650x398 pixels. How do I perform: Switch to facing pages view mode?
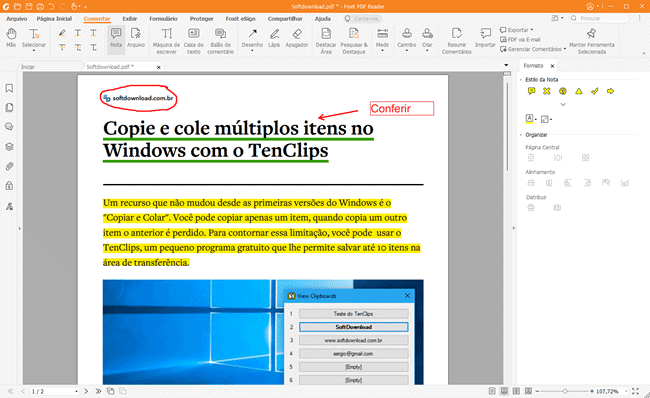[516, 391]
